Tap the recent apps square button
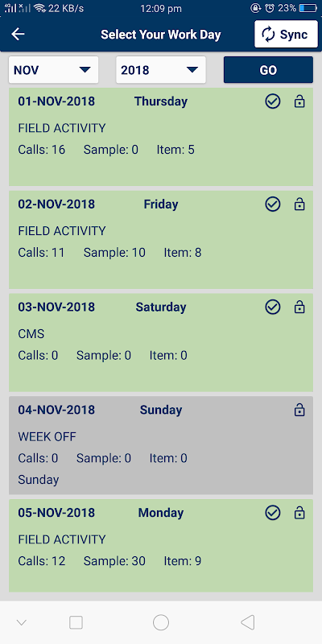Screen dimensions: 322x644 [x=76, y=622]
